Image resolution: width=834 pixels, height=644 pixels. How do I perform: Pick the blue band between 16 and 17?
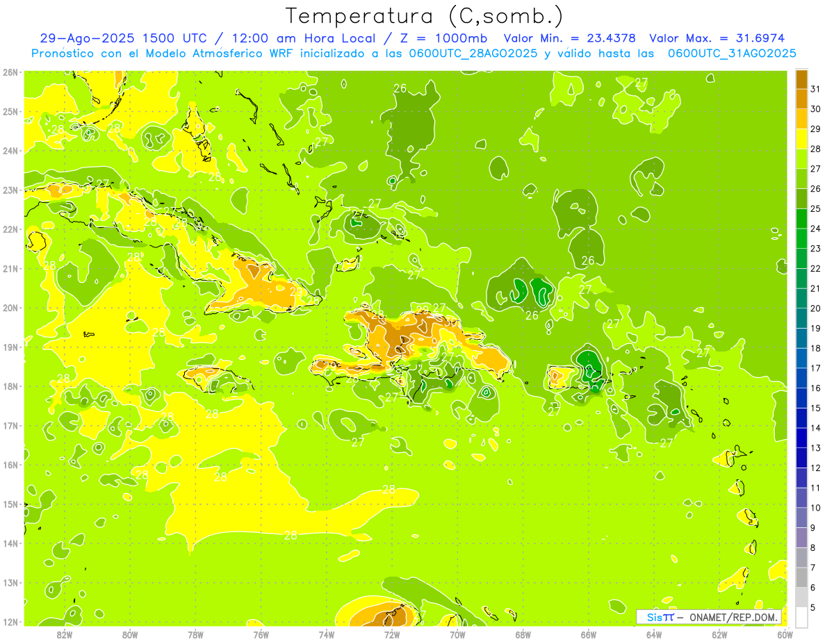[x=801, y=378]
